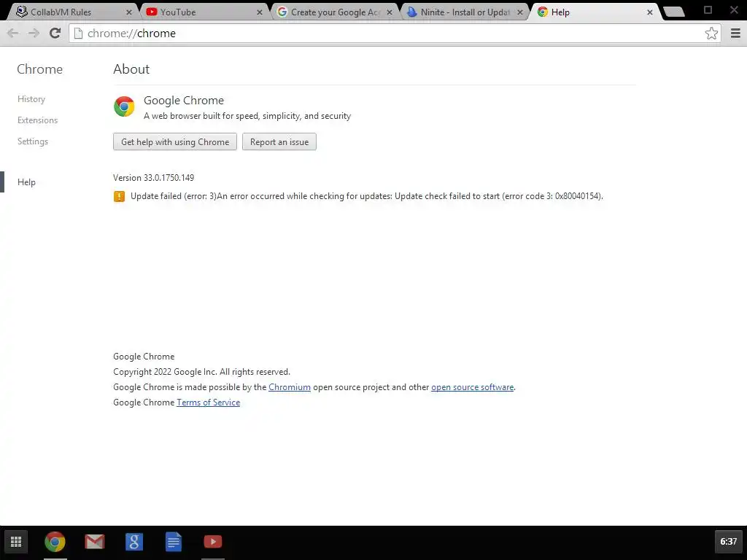Click Get help with using Chrome
The image size is (747, 560).
pyautogui.click(x=175, y=142)
